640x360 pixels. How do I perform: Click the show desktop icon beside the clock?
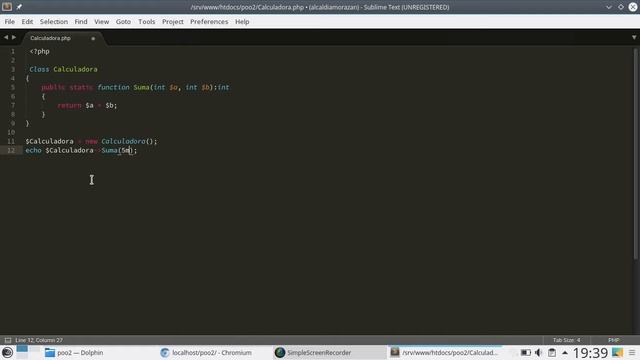617,352
